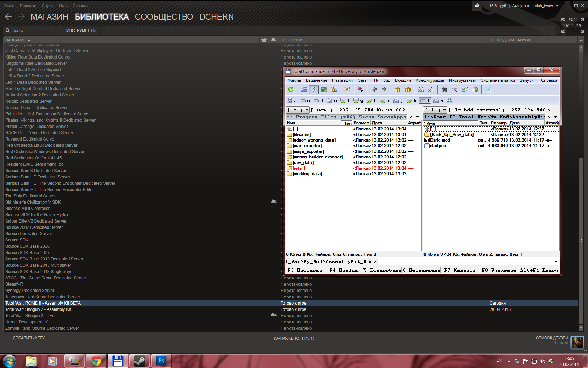Open Файлы menu in Total Commander
Image resolution: width=588 pixels, height=368 pixels.
point(294,80)
